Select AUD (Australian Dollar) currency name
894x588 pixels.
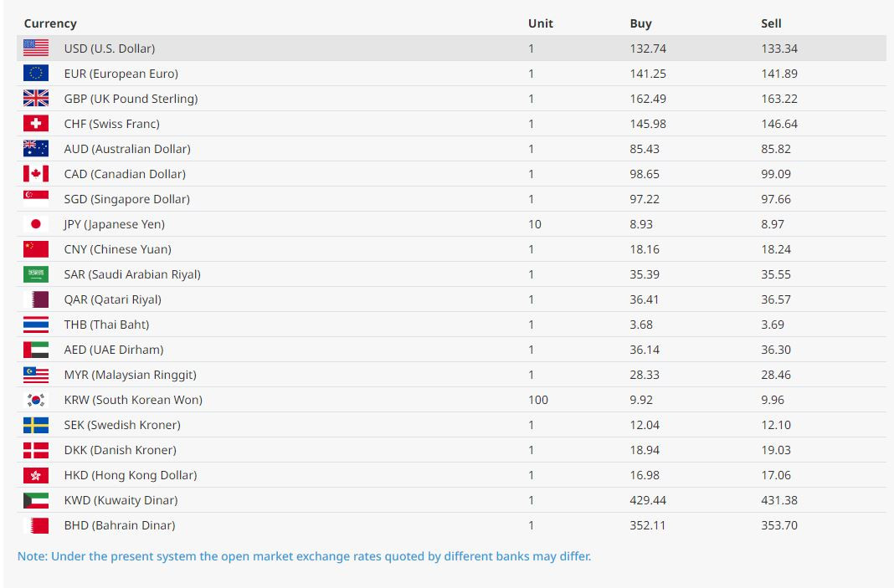(x=127, y=149)
